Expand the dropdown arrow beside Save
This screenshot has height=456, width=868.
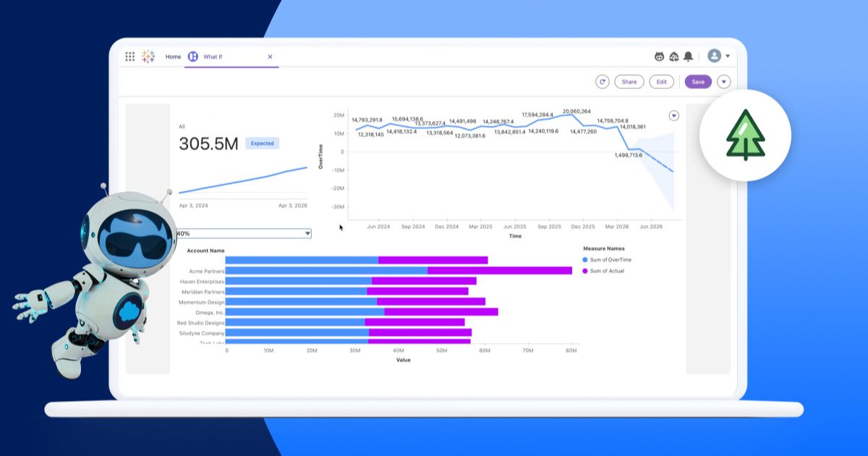click(723, 82)
